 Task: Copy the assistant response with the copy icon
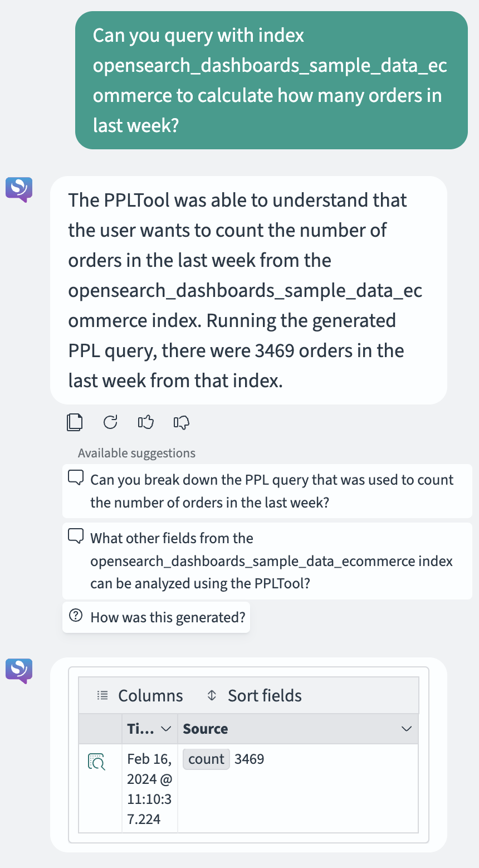pyautogui.click(x=75, y=422)
